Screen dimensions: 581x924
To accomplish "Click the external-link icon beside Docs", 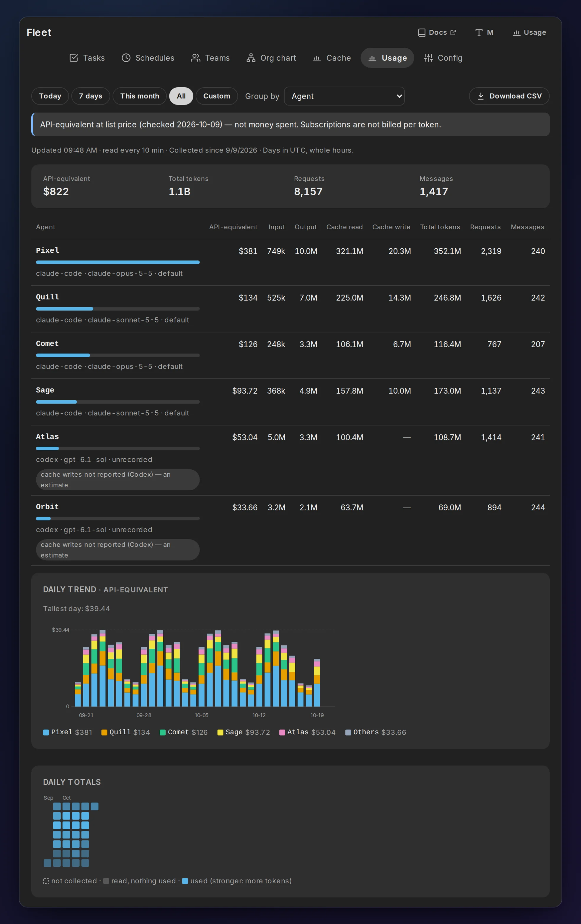I will pyautogui.click(x=453, y=33).
